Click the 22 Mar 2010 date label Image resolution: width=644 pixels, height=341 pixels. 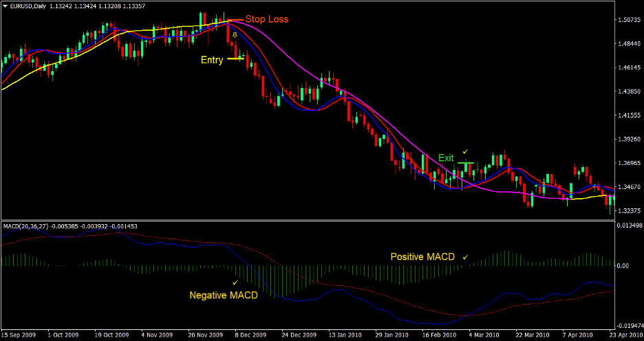(533, 335)
